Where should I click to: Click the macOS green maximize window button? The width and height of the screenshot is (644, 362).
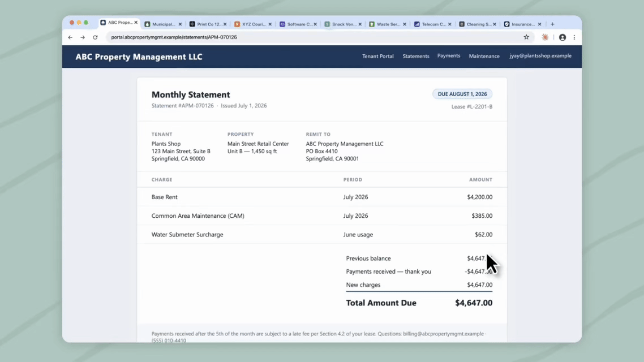pos(86,23)
